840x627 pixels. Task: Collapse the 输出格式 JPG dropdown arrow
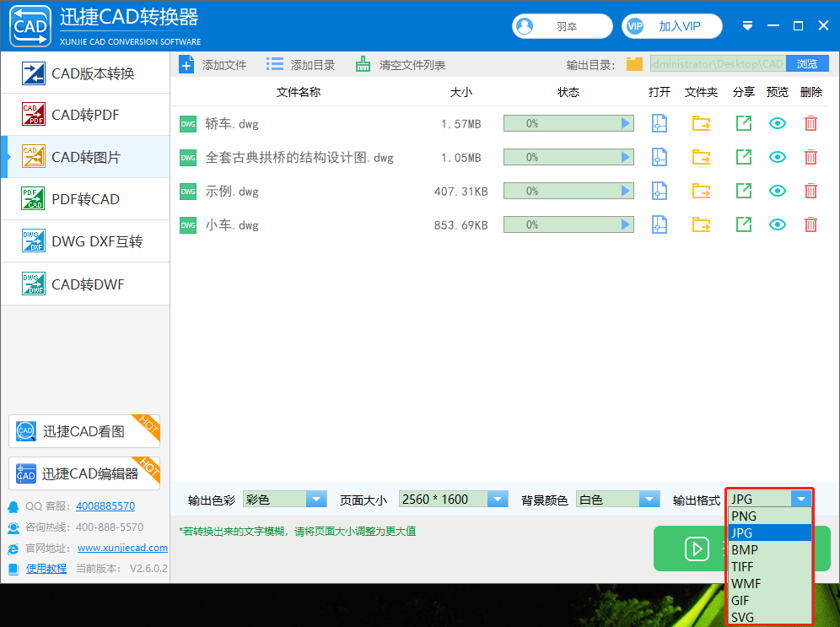tap(801, 499)
